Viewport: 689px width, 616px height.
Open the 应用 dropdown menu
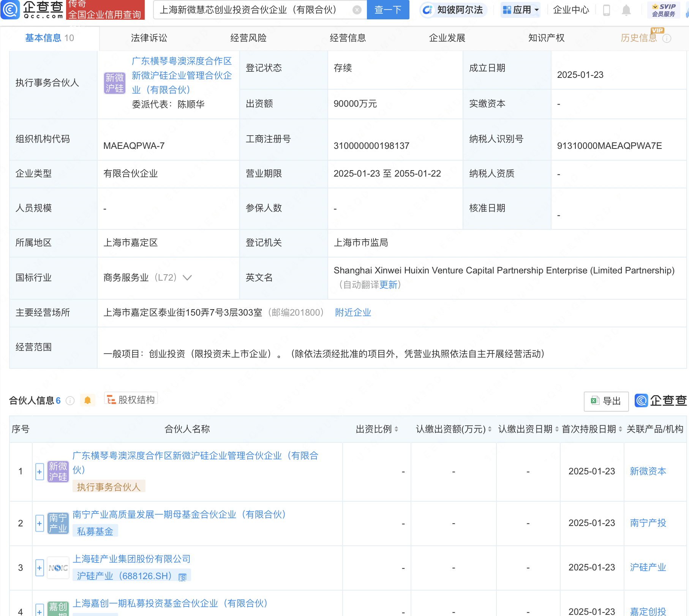click(520, 10)
